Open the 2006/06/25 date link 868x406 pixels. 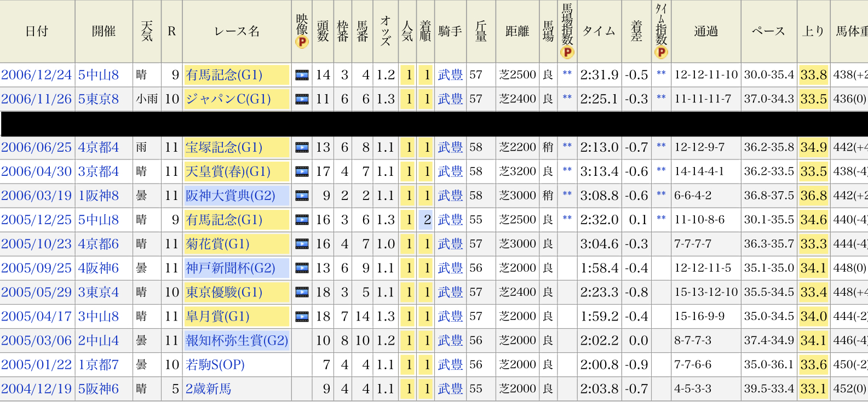(x=37, y=147)
